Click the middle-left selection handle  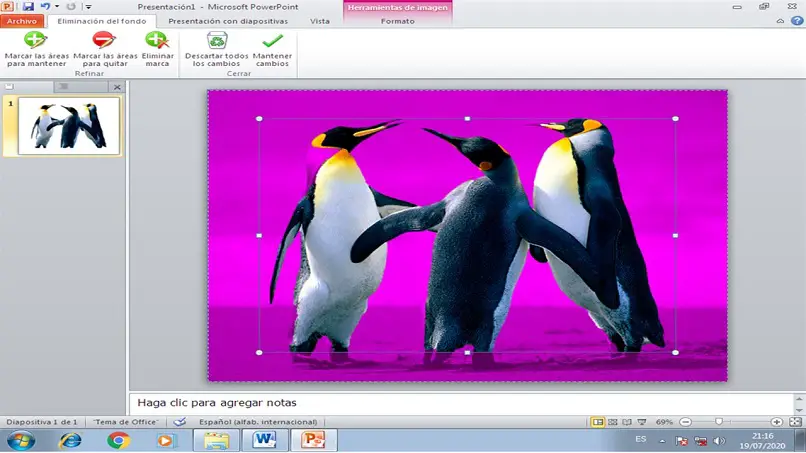click(259, 235)
